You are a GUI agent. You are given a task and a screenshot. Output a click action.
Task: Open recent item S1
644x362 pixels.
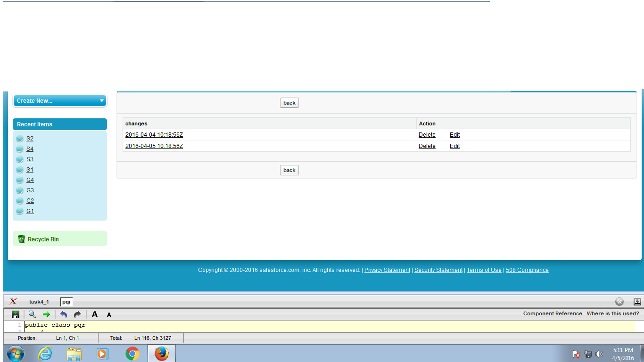click(30, 170)
